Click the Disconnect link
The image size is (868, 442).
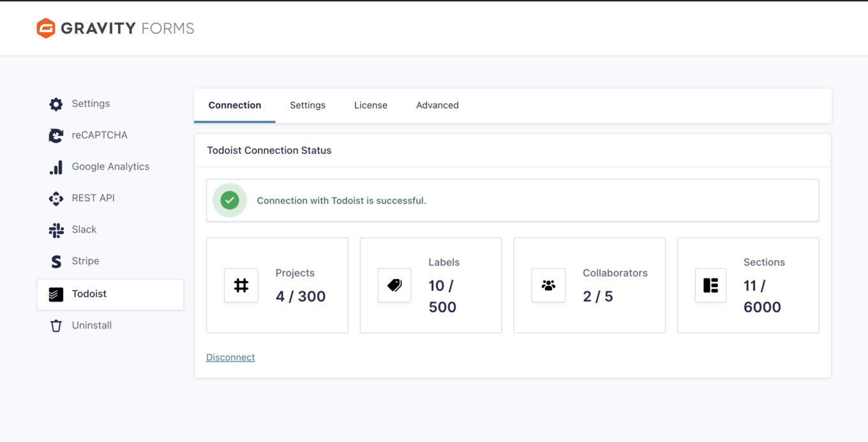(x=230, y=358)
